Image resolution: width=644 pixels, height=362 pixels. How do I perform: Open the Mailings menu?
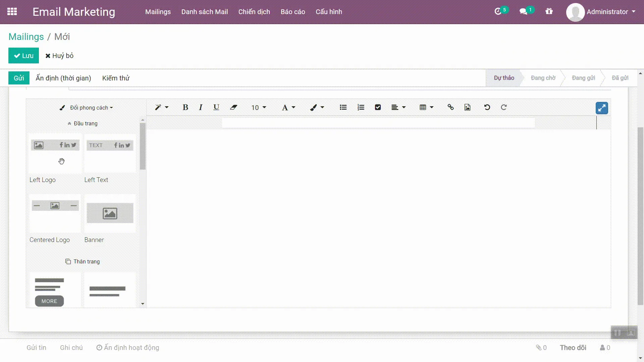(x=158, y=12)
